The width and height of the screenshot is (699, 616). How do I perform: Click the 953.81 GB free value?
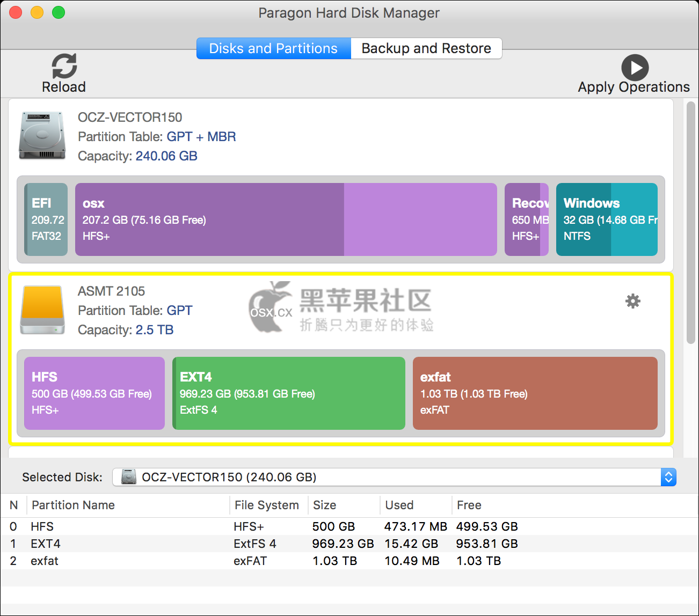pyautogui.click(x=487, y=544)
